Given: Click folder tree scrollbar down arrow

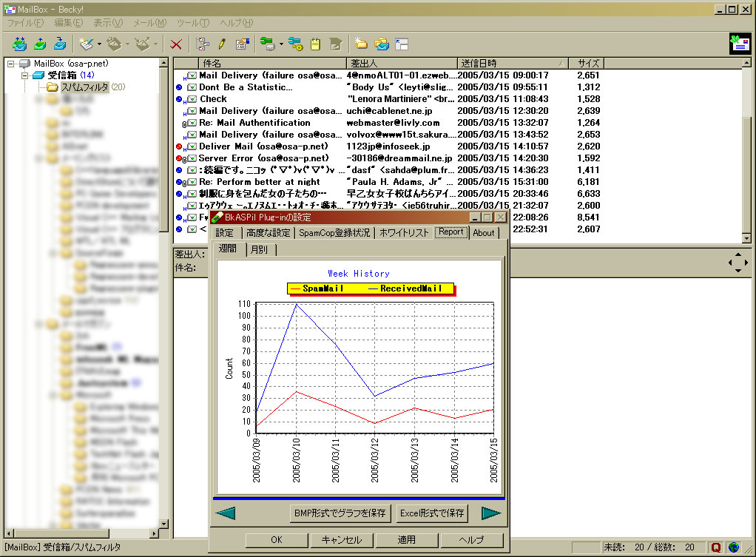Looking at the screenshot, I should click(x=163, y=524).
